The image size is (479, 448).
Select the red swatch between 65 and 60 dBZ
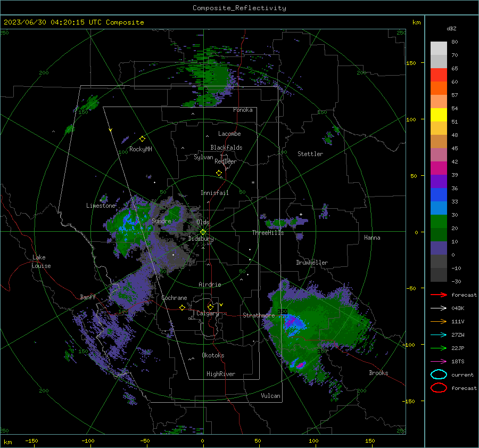(x=439, y=75)
